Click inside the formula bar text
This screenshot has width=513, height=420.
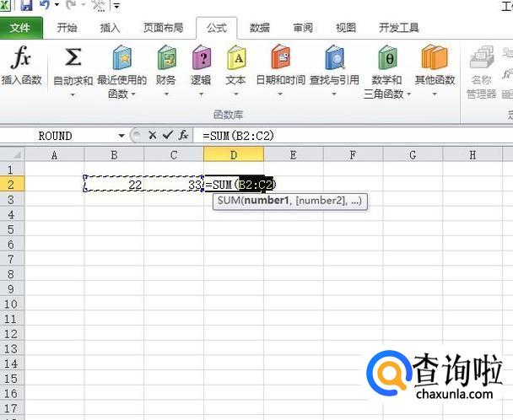238,136
